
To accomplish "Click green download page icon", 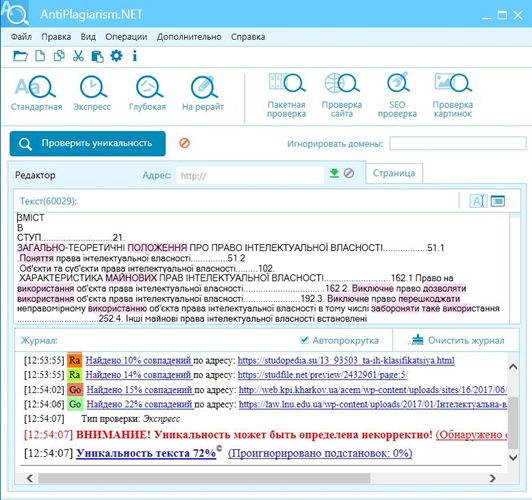I will tap(335, 173).
